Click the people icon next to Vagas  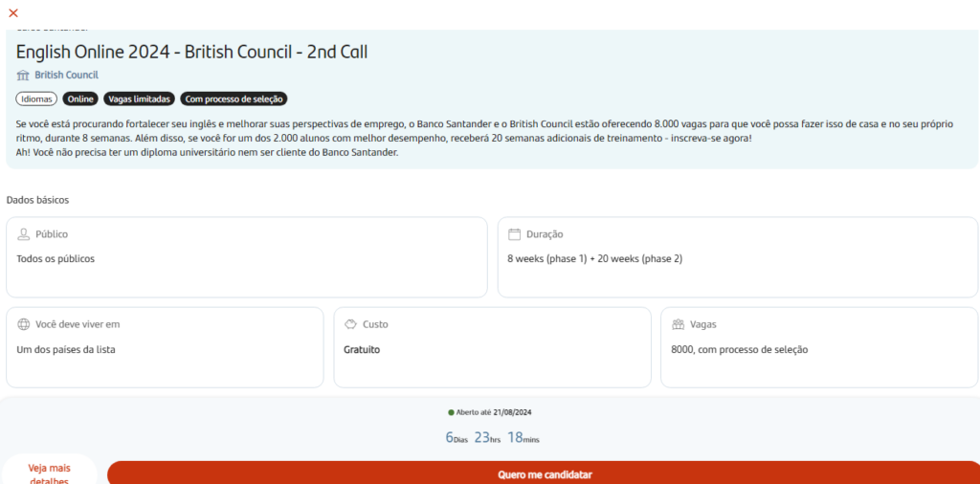click(679, 325)
